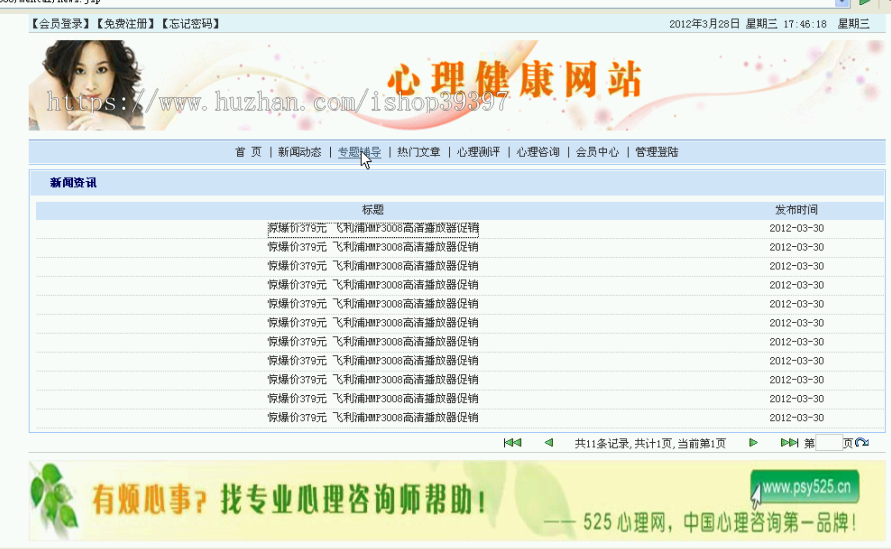Jump to the last page of records
This screenshot has height=549, width=891.
tap(789, 443)
